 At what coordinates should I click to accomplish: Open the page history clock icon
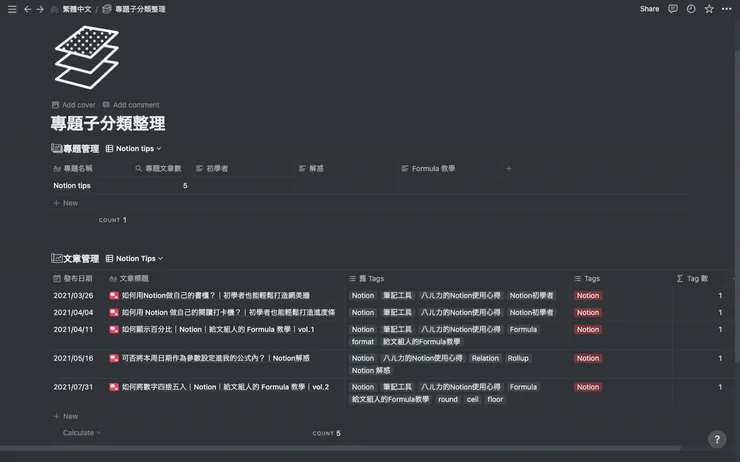pos(691,9)
